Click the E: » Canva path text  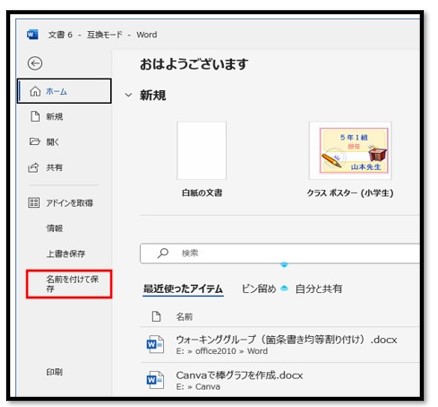198,387
